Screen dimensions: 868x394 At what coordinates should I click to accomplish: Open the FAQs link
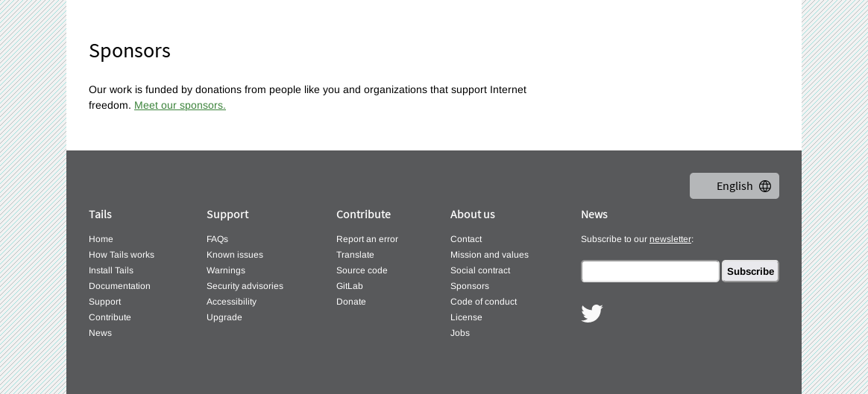217,239
